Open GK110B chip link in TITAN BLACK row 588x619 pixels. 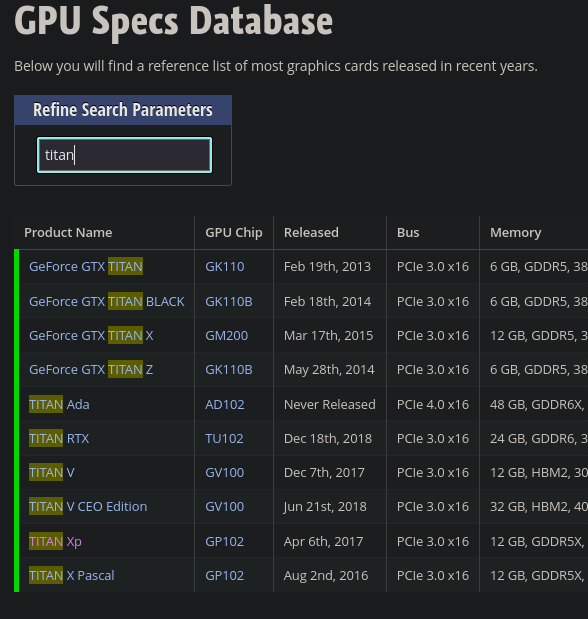tap(229, 302)
